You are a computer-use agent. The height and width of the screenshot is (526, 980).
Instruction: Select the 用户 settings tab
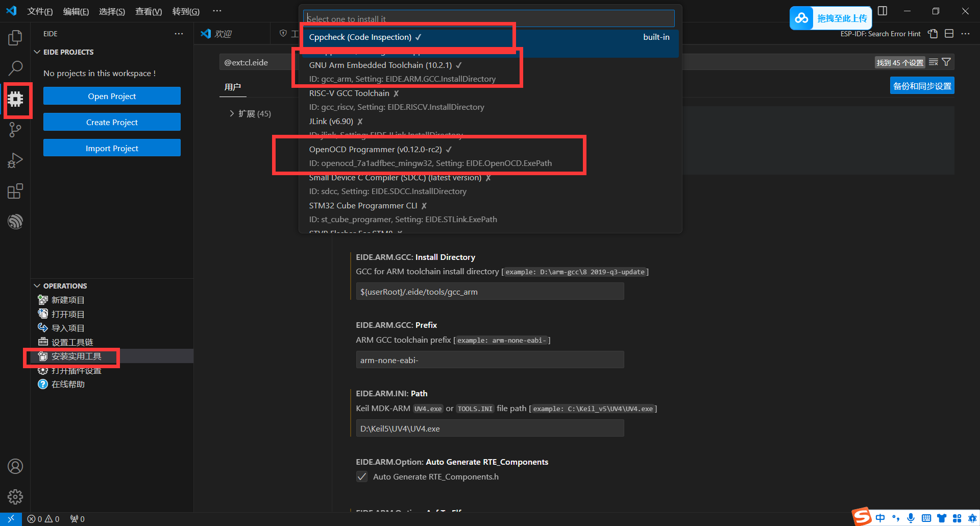(233, 87)
